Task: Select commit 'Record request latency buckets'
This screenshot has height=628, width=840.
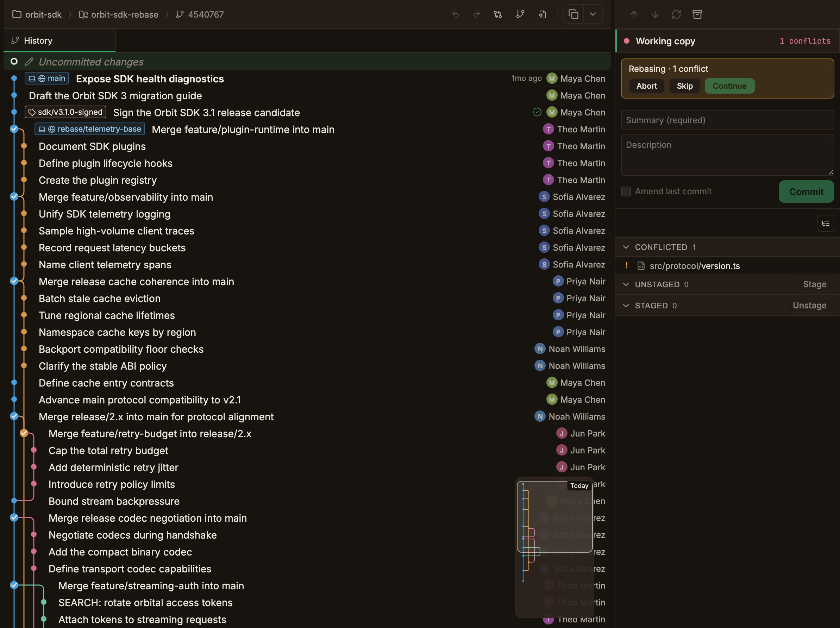Action: (x=112, y=247)
